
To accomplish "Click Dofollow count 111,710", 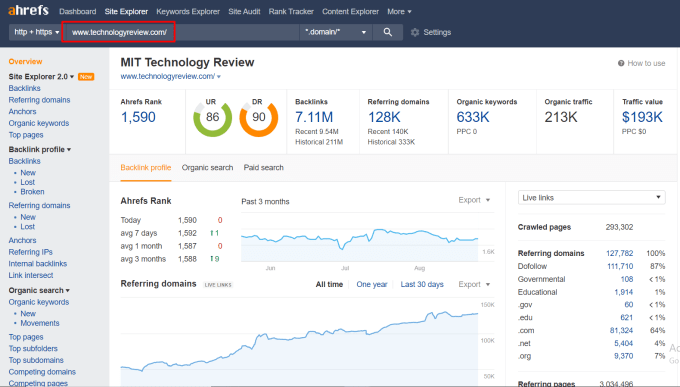I will (x=620, y=266).
